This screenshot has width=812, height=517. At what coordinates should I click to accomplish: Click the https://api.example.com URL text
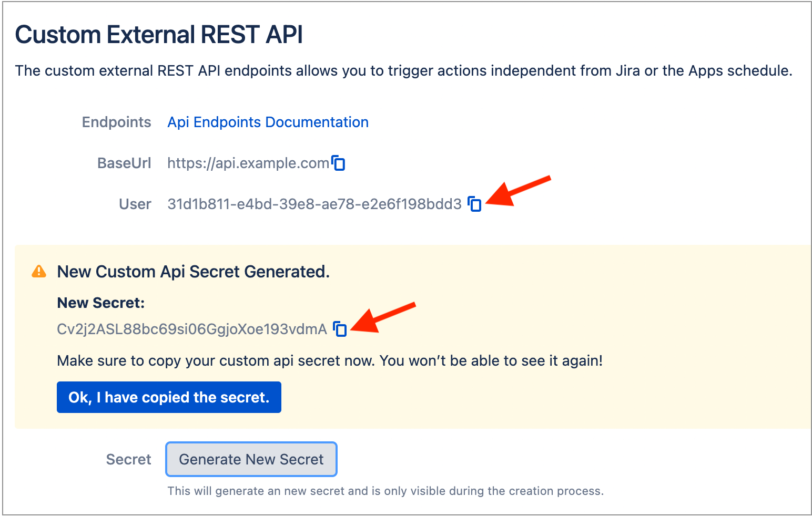click(248, 163)
